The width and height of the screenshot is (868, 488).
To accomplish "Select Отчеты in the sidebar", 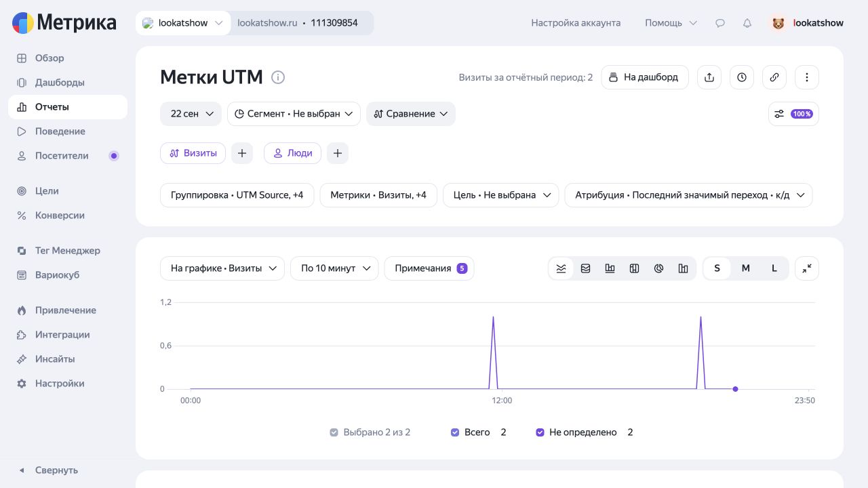I will coord(68,107).
